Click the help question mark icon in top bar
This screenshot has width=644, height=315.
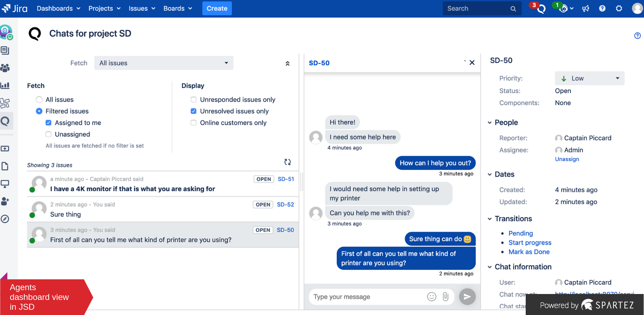pos(602,8)
